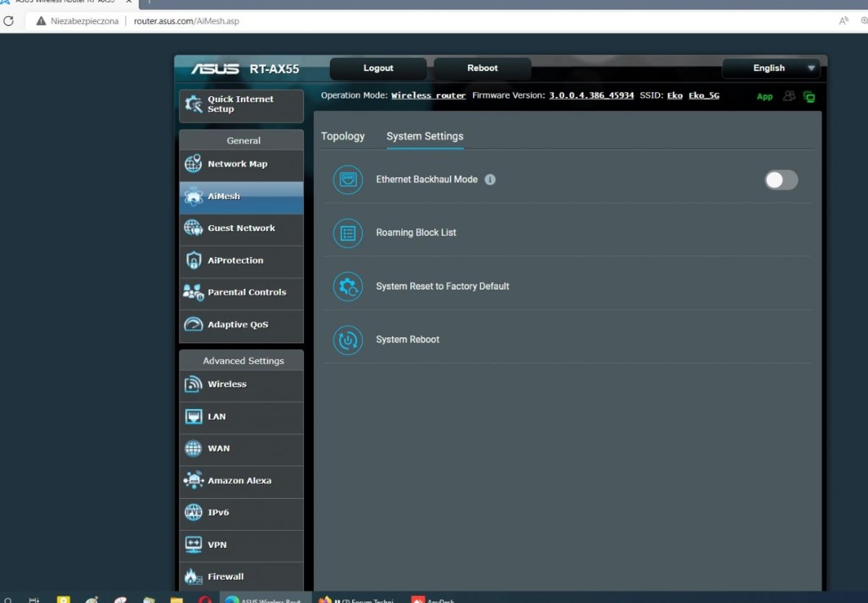The height and width of the screenshot is (603, 868).
Task: Click the Eko_5G SSID link
Action: point(704,96)
